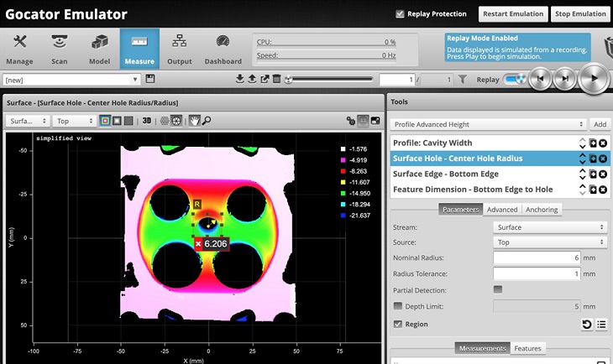Select the hand pan tool

194,121
